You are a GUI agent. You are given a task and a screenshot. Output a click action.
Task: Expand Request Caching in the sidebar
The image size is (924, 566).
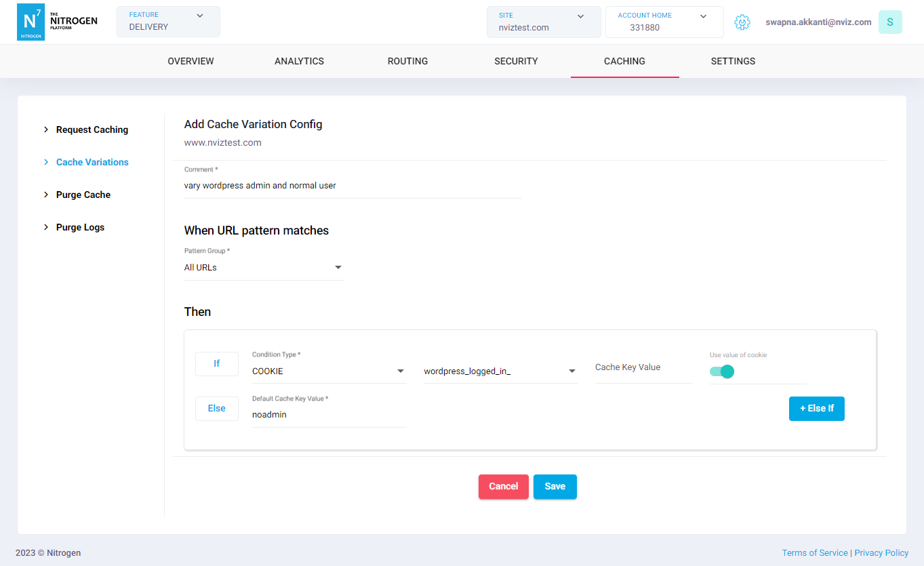(x=92, y=129)
